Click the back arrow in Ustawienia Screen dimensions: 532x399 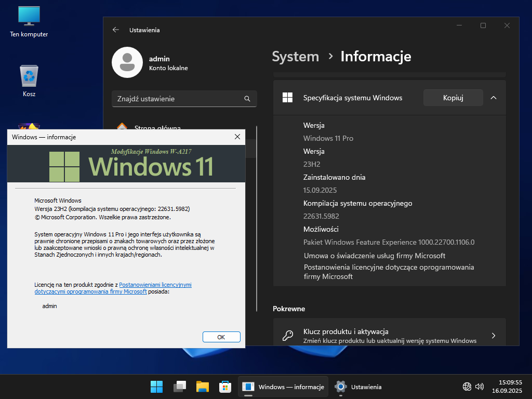[116, 30]
